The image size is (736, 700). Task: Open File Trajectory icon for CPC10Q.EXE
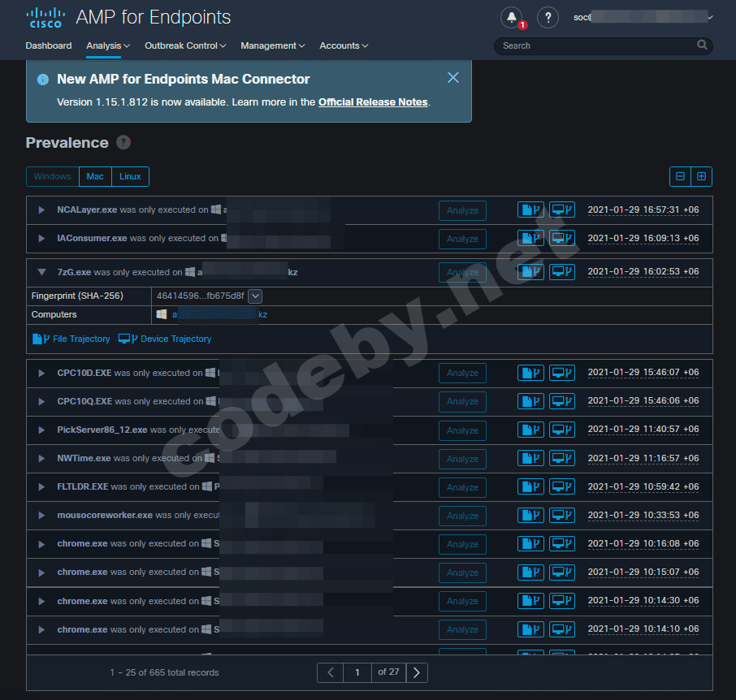coord(530,401)
